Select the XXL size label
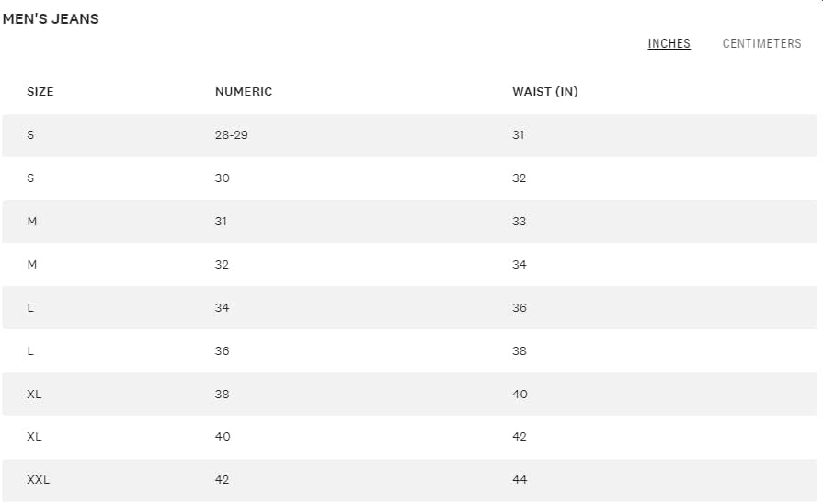Image resolution: width=823 pixels, height=504 pixels. tap(39, 480)
